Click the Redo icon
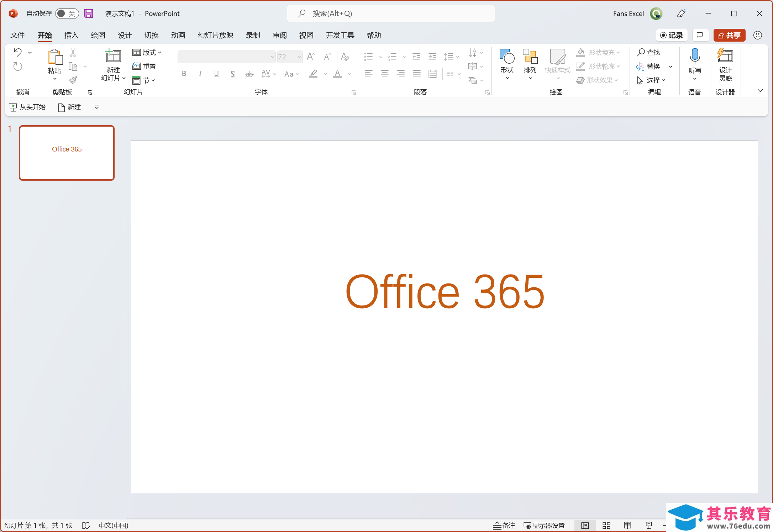773x532 pixels. pos(18,66)
